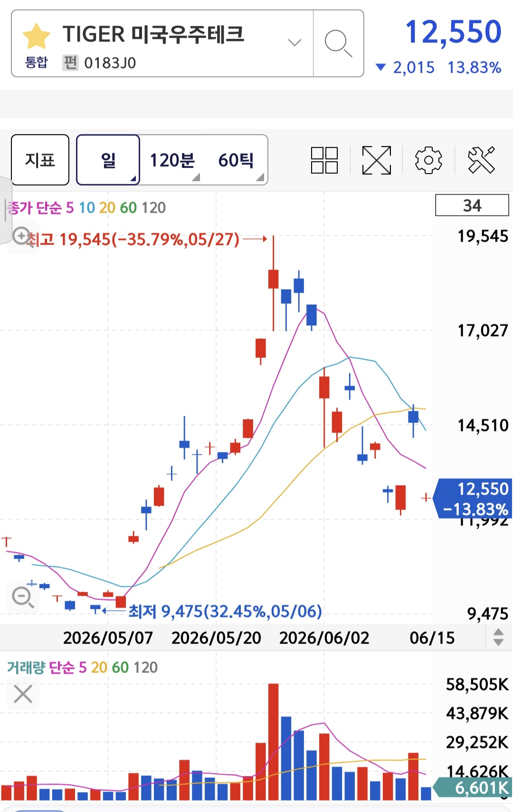513x812 pixels.
Task: Tap the 17,027 price axis value
Action: (x=483, y=330)
